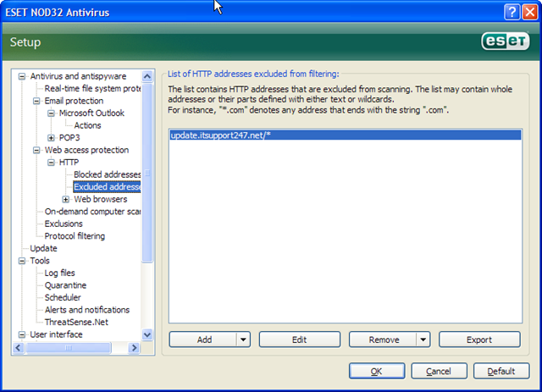Open the Remove button dropdown arrow
Image resolution: width=542 pixels, height=392 pixels.
pyautogui.click(x=423, y=340)
